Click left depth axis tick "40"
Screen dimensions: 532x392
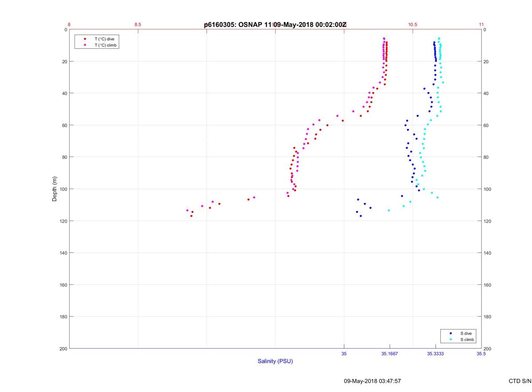64,93
